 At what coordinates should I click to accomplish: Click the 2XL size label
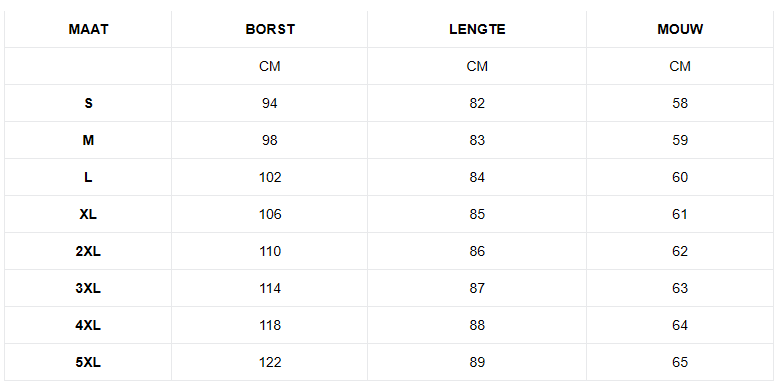pos(88,251)
